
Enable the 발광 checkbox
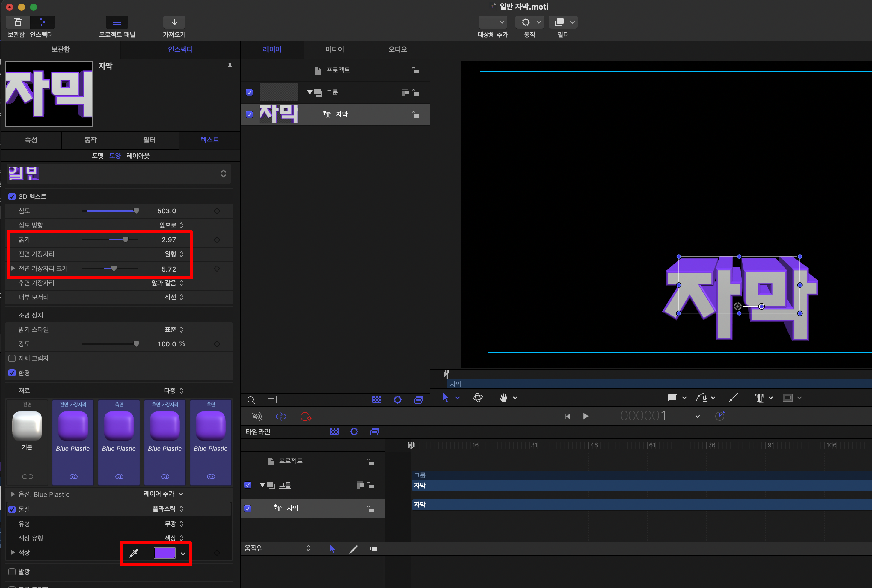click(12, 572)
